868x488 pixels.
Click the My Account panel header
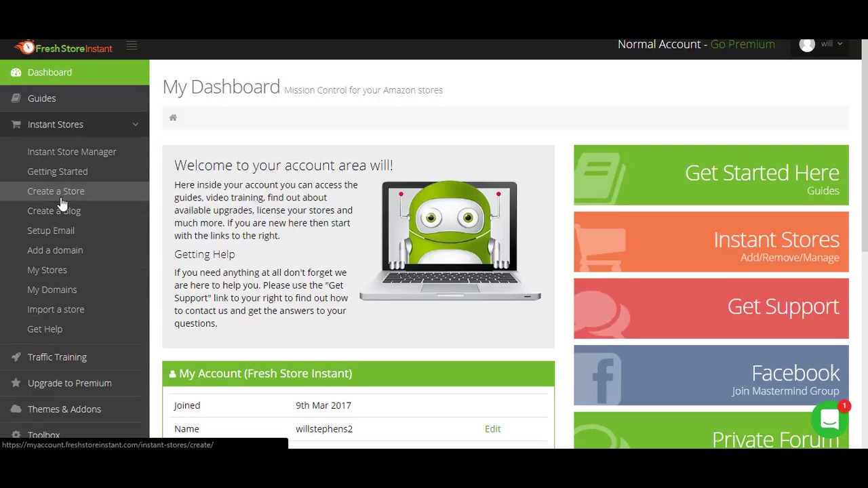[359, 373]
